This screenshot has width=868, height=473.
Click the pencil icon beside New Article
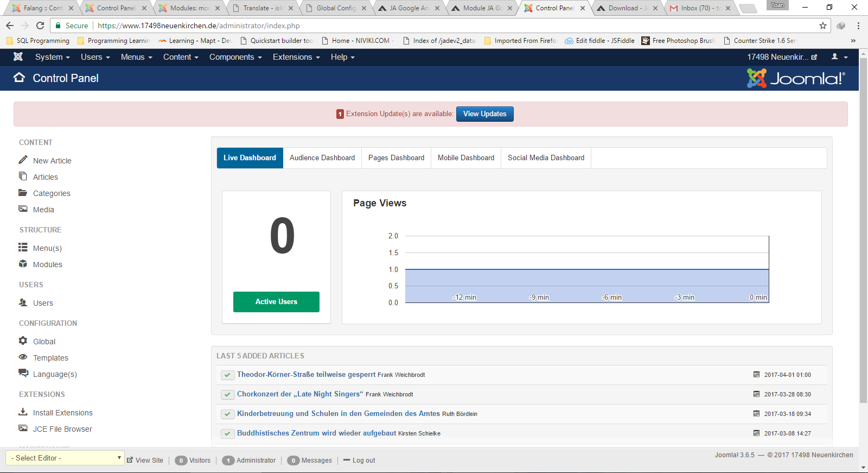point(23,160)
